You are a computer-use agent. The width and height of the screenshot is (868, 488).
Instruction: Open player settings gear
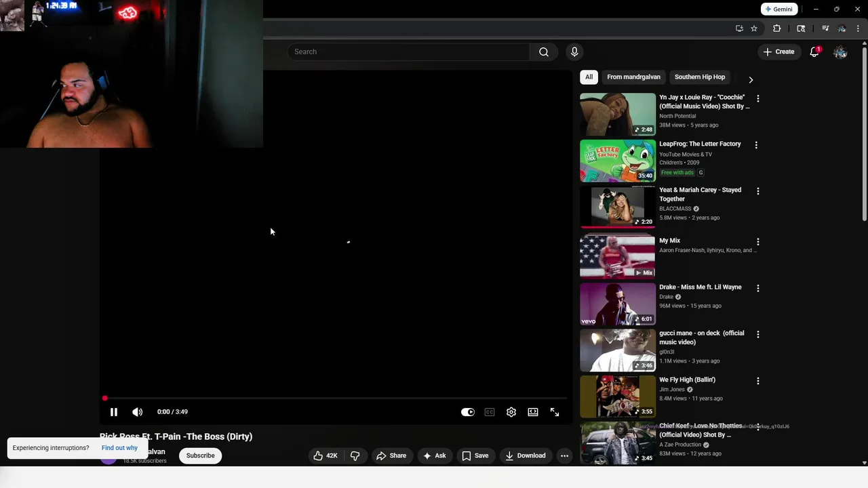(511, 412)
